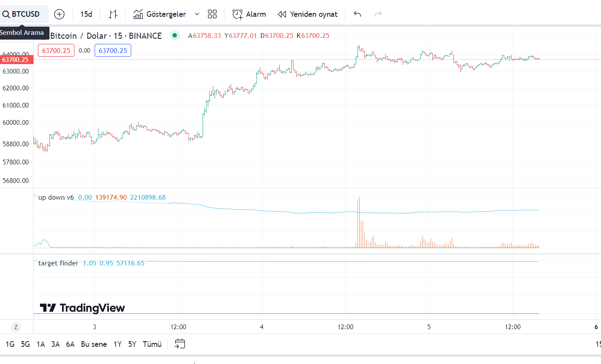This screenshot has width=601, height=364.
Task: Open the go-to-date calendar icon
Action: [180, 344]
